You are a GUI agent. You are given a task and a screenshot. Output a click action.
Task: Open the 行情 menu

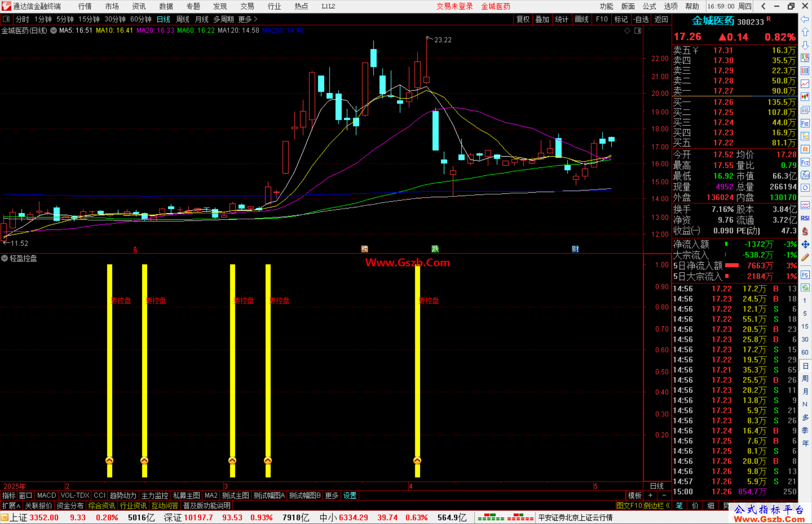[85, 6]
